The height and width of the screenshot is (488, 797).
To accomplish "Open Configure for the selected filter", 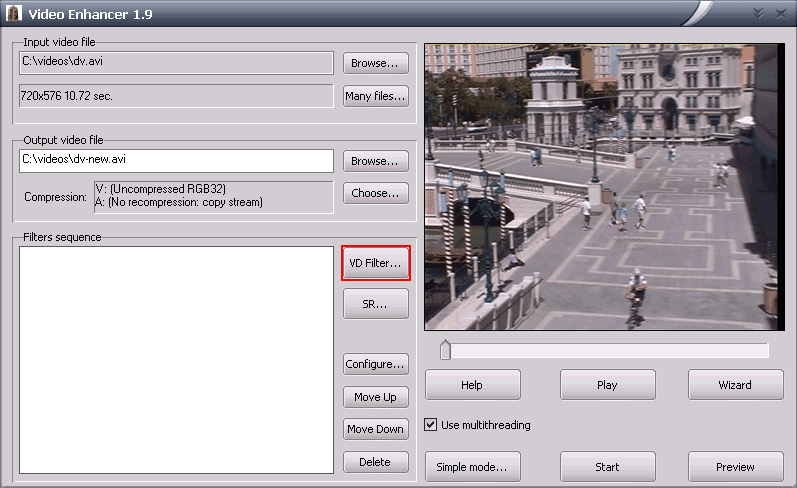I will [375, 364].
